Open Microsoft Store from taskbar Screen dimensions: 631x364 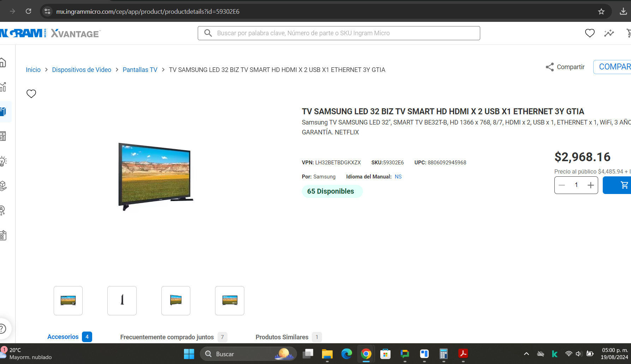pos(385,354)
